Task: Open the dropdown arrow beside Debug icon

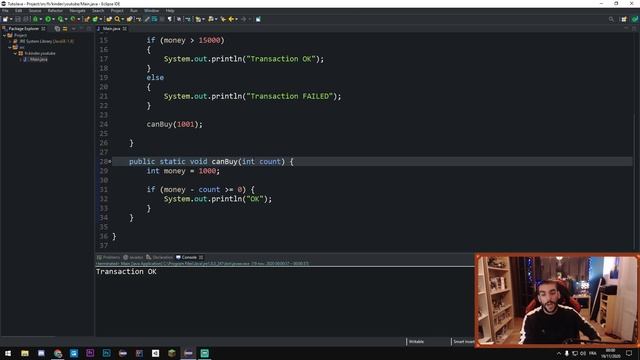Action: point(41,19)
